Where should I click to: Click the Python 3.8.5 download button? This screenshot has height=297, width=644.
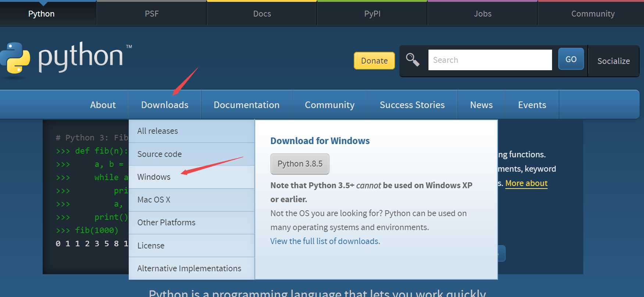click(300, 164)
